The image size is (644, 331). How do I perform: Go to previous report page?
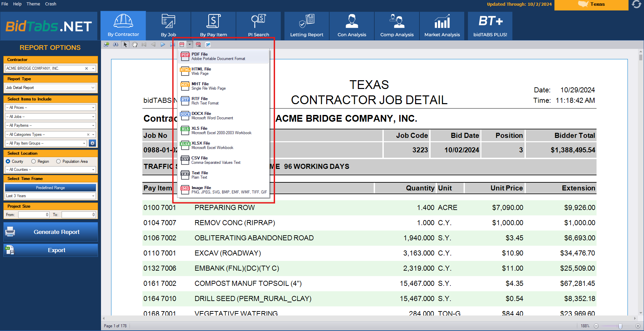pyautogui.click(x=154, y=44)
